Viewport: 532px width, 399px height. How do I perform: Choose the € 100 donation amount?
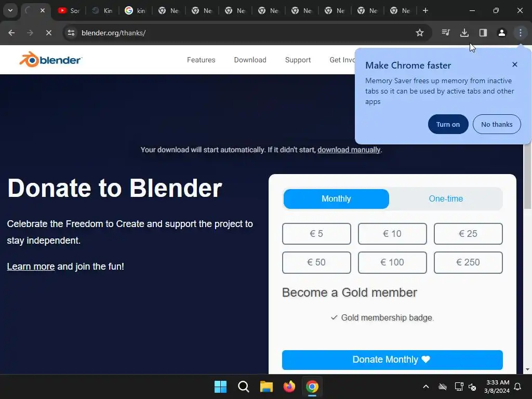click(x=392, y=262)
